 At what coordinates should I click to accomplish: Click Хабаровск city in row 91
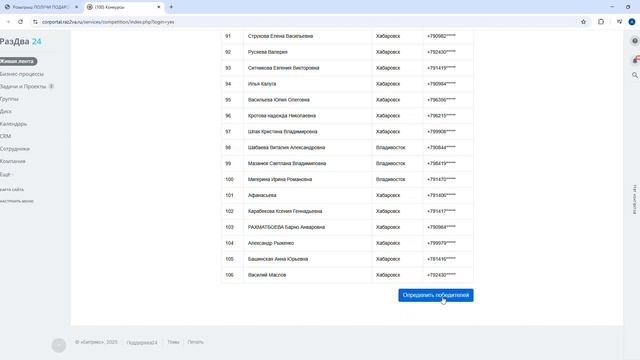[388, 36]
